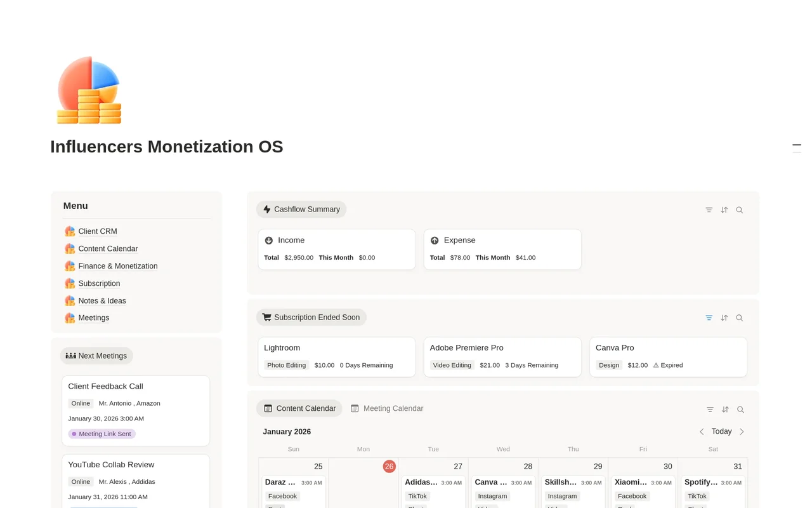Search within Subscription Ended Soon section

[740, 317]
